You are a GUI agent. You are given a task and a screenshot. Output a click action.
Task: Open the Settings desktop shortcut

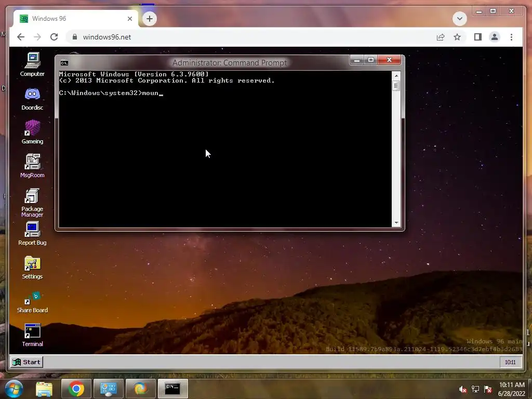tap(32, 268)
